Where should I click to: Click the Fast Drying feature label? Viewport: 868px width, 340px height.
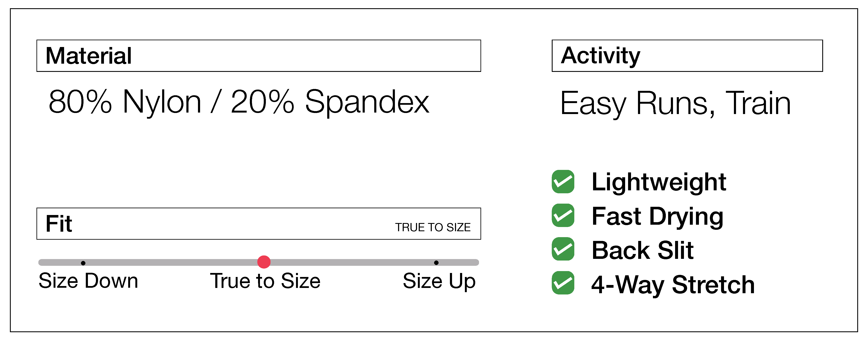[657, 216]
